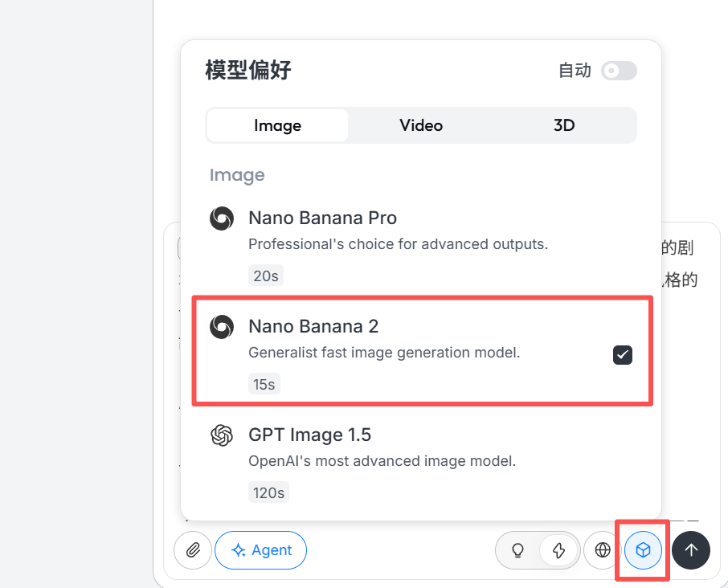Click the paperclip attach file icon
This screenshot has width=728, height=588.
coord(193,550)
